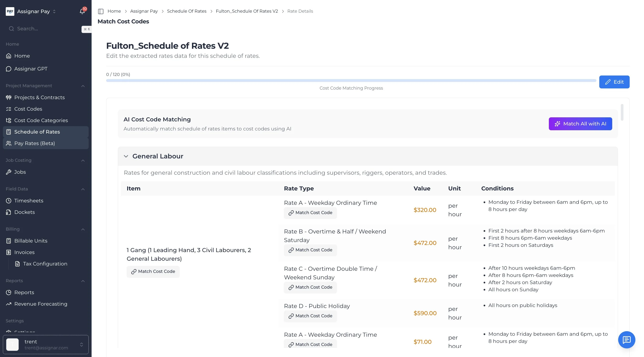Viewport: 644px width, 357px height.
Task: Collapse the Billing sidebar group
Action: [83, 229]
